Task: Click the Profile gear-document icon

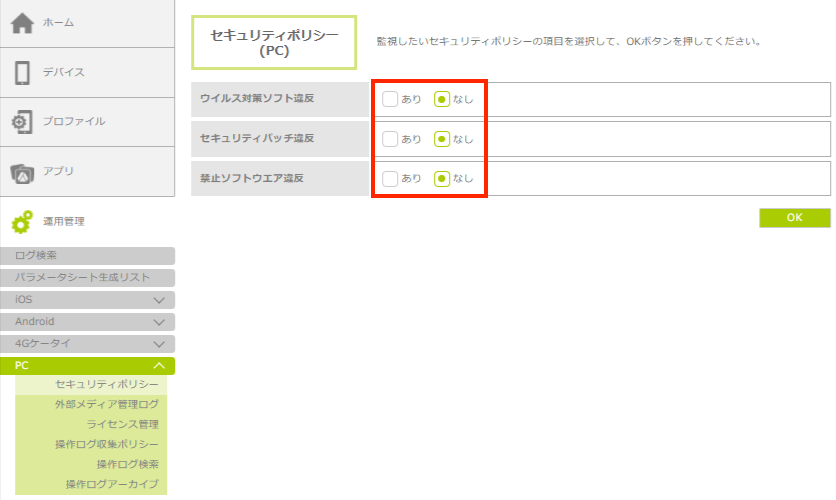Action: pos(22,122)
